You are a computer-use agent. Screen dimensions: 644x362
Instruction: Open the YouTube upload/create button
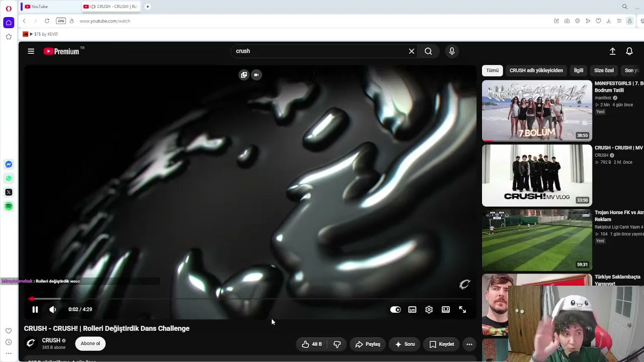pyautogui.click(x=612, y=51)
